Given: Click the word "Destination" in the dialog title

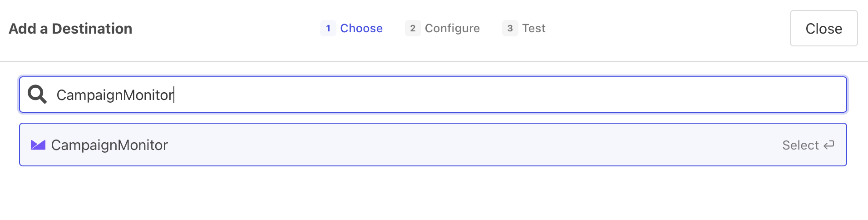Looking at the screenshot, I should point(92,29).
